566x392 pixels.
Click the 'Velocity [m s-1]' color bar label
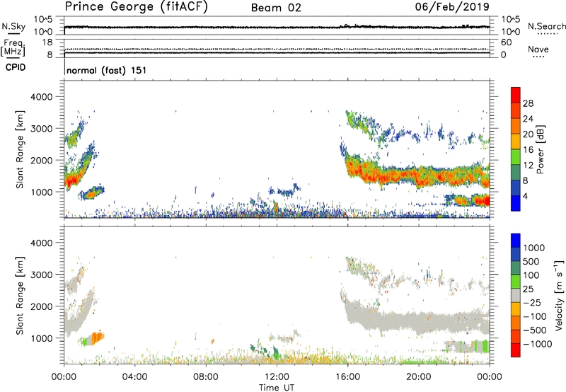(559, 295)
